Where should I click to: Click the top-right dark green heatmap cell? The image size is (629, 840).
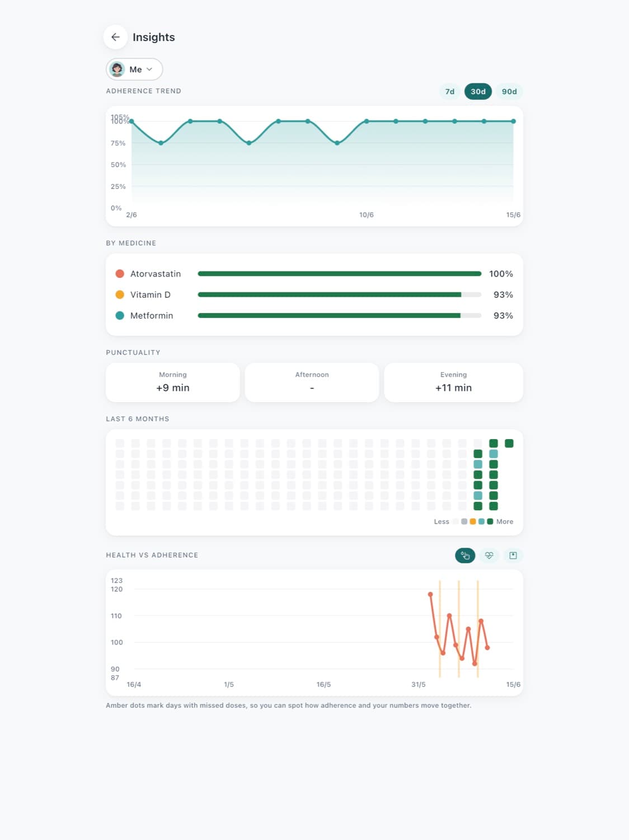509,444
